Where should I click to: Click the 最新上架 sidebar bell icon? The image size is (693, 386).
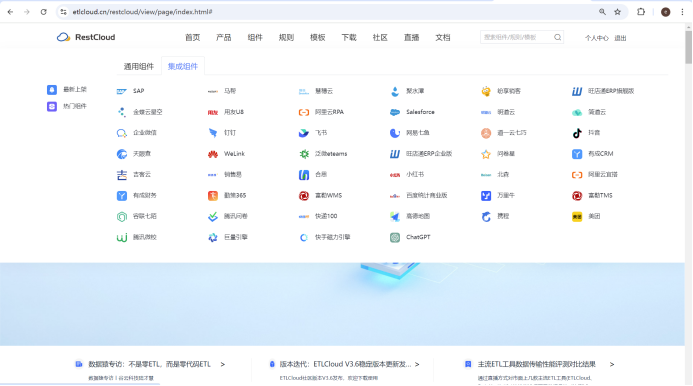point(52,90)
